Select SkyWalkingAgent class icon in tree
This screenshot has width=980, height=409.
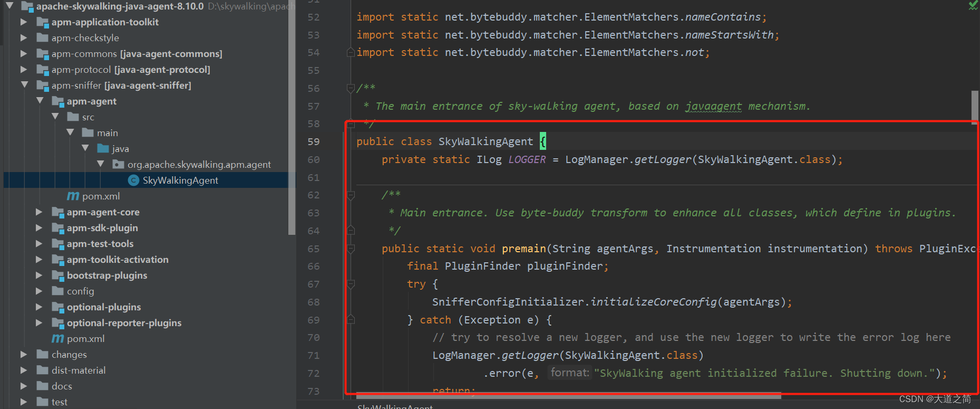[134, 180]
